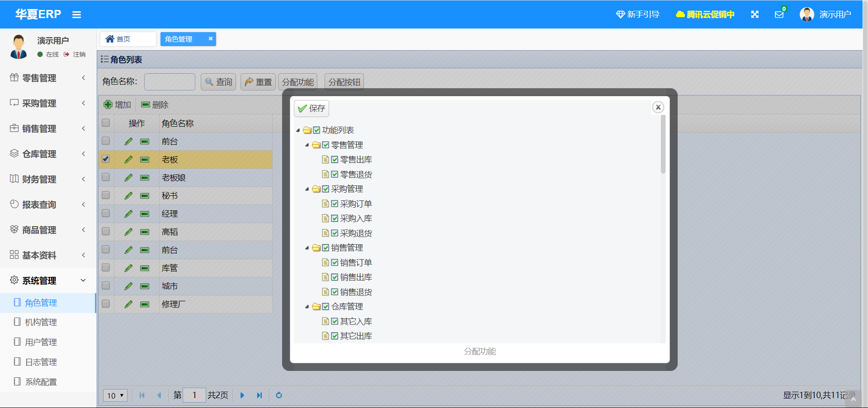This screenshot has height=408, width=868.
Task: Click the 删除 batch delete button
Action: [155, 104]
